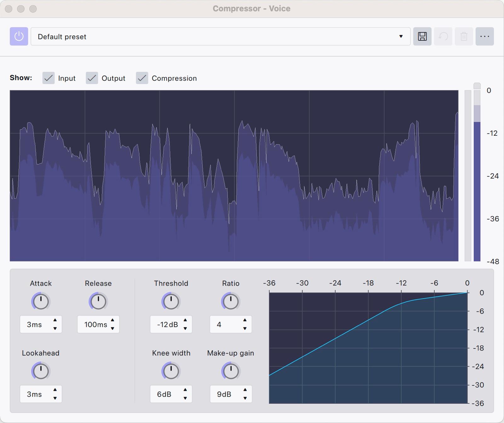Viewport: 504px width, 423px height.
Task: Increase Knee width with the up arrow
Action: pos(185,390)
